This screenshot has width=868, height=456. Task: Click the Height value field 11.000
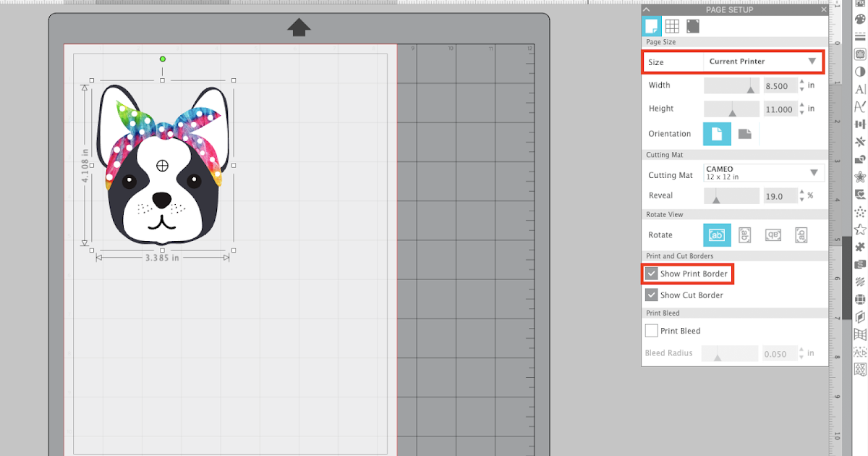click(x=779, y=109)
